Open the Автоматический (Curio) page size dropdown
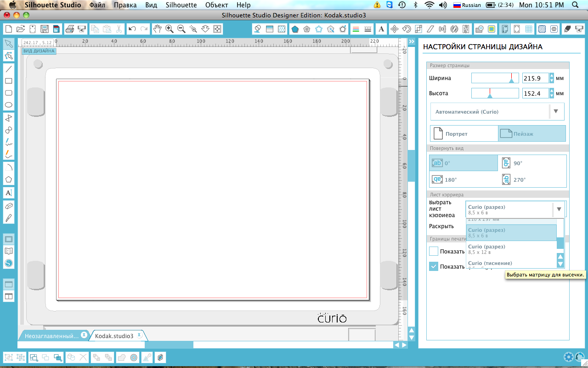 (498, 112)
